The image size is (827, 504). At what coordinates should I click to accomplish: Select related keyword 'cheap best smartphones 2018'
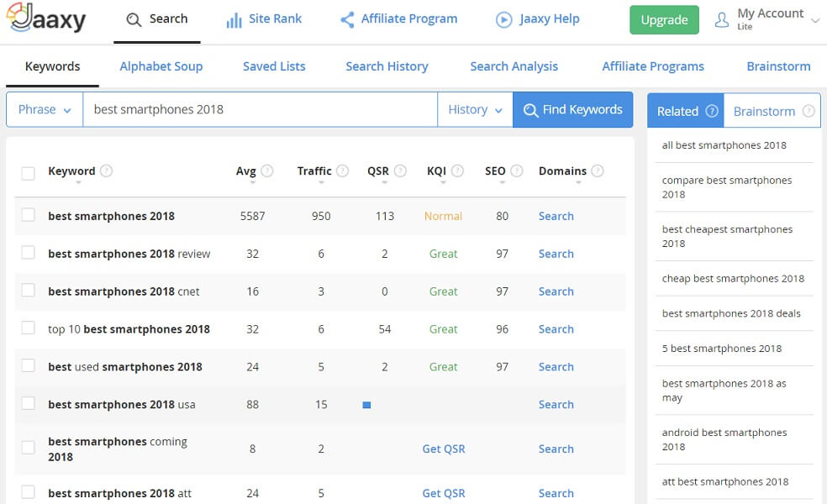pos(733,278)
